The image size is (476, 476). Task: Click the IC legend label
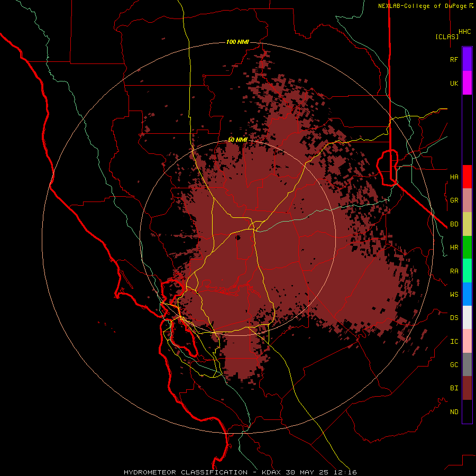pos(454,341)
